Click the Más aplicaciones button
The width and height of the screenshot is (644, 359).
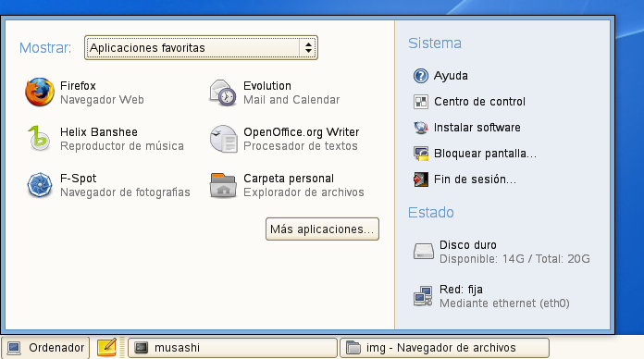(x=322, y=229)
